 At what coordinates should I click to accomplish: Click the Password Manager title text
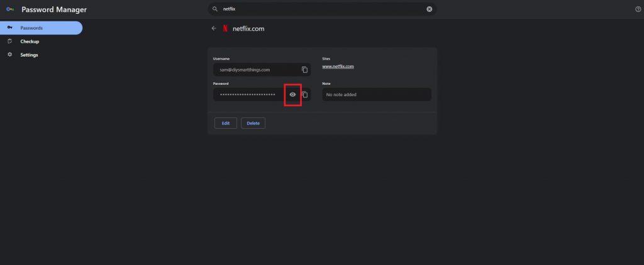coord(54,9)
